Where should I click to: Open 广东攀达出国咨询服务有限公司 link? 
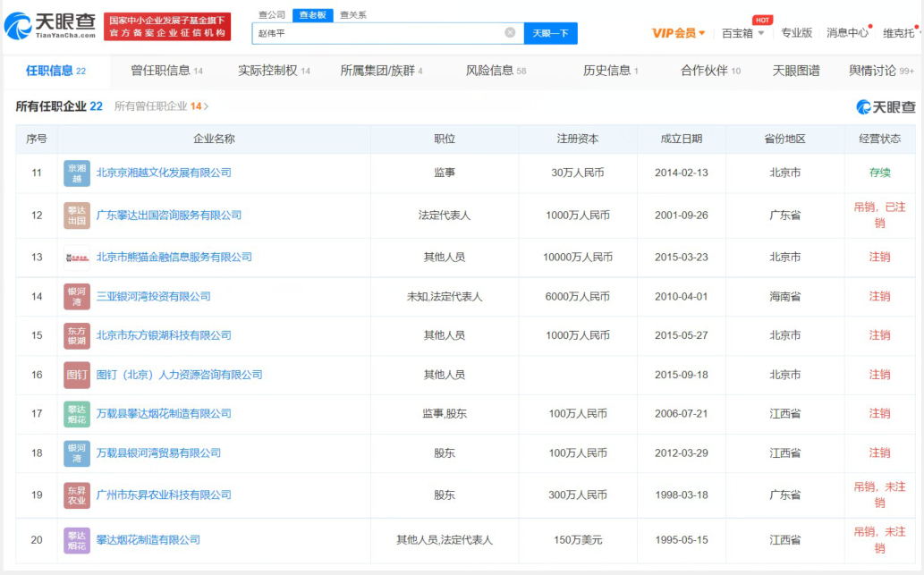(x=169, y=215)
